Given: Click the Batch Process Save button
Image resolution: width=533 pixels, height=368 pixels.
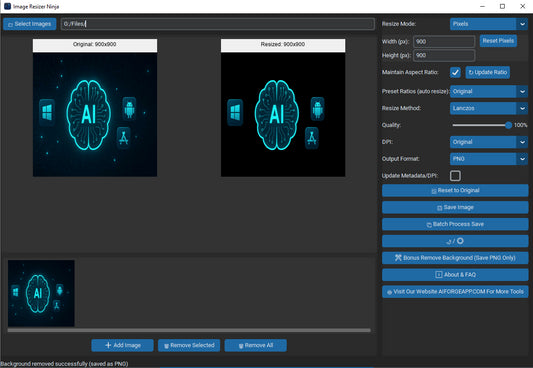Looking at the screenshot, I should [455, 224].
